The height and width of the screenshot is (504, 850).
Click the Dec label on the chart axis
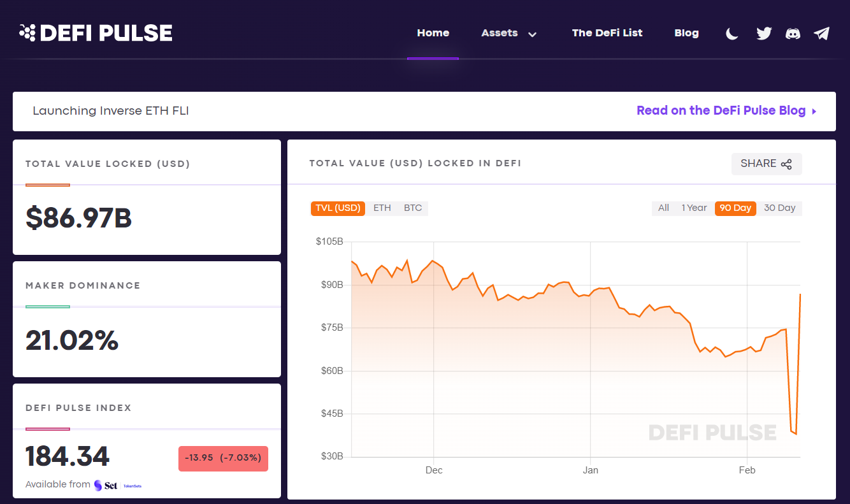pos(434,470)
